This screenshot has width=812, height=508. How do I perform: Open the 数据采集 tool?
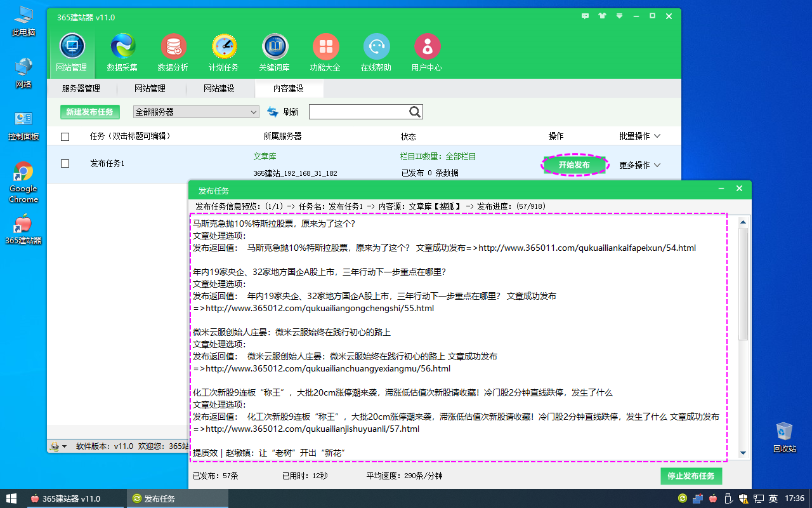pos(122,53)
